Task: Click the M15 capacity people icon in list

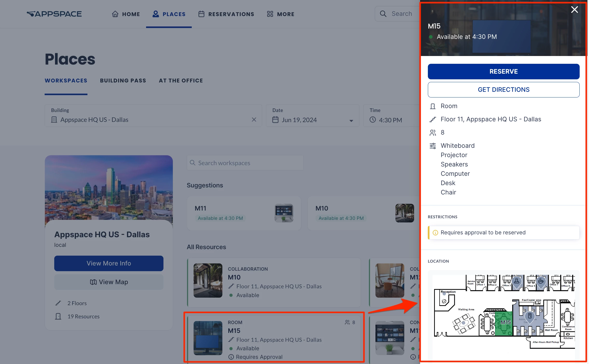Action: [347, 322]
